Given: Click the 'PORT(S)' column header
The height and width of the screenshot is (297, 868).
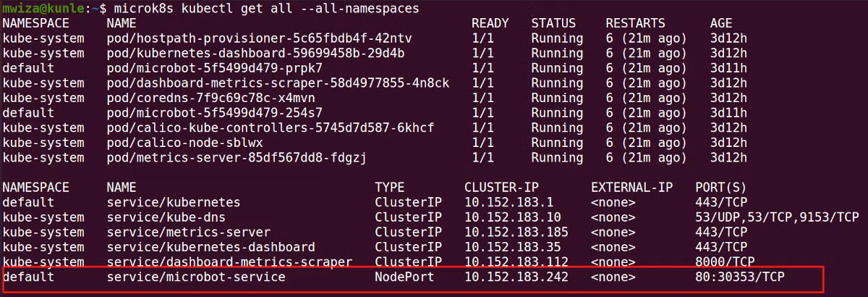Looking at the screenshot, I should (x=721, y=188).
